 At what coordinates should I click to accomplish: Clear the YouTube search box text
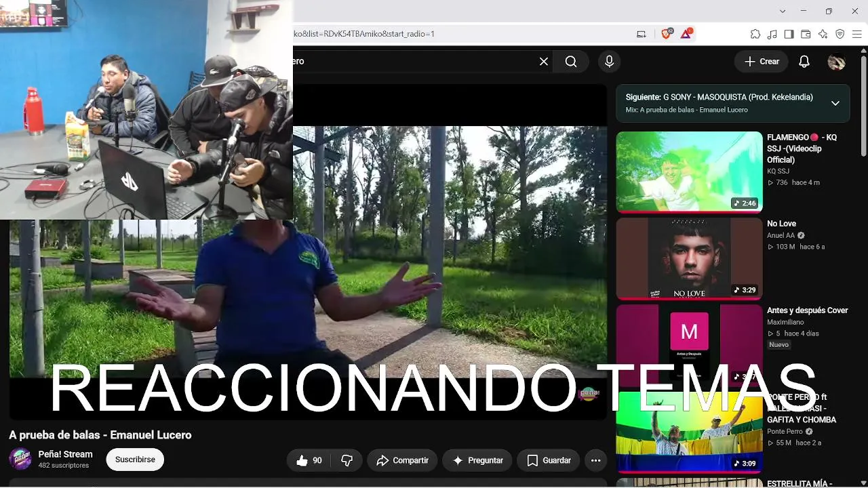tap(544, 62)
